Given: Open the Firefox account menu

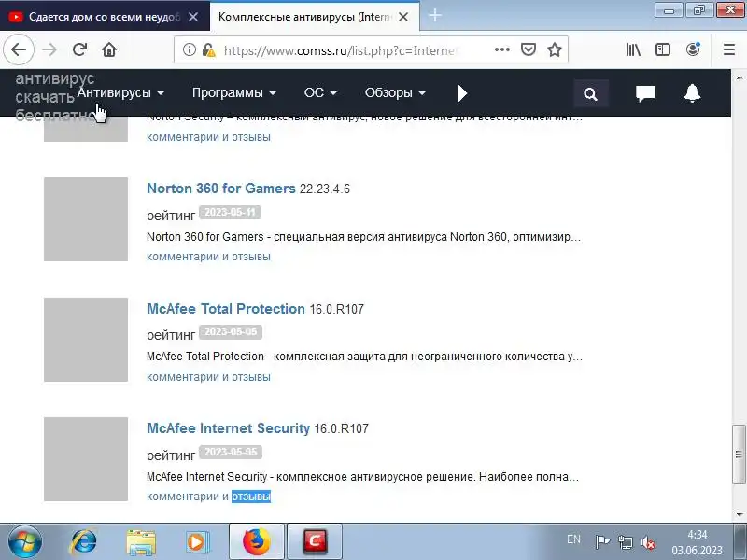Looking at the screenshot, I should [x=693, y=49].
